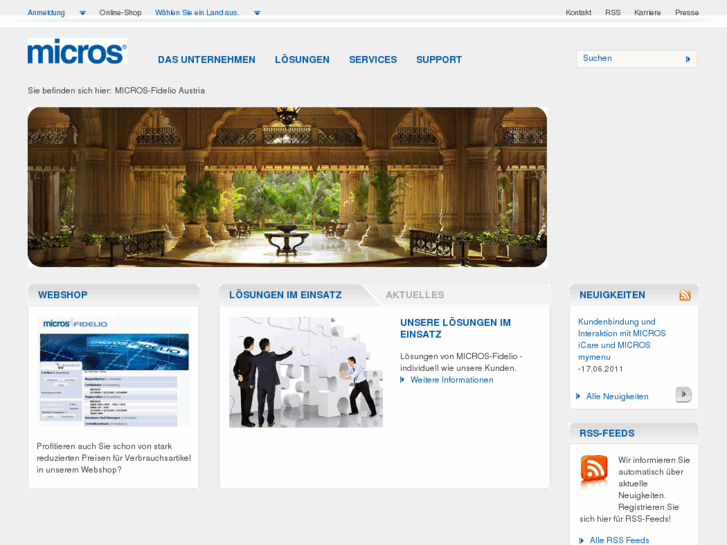Open the Webshop screenshot thumbnail
This screenshot has height=545, width=727.
point(113,372)
